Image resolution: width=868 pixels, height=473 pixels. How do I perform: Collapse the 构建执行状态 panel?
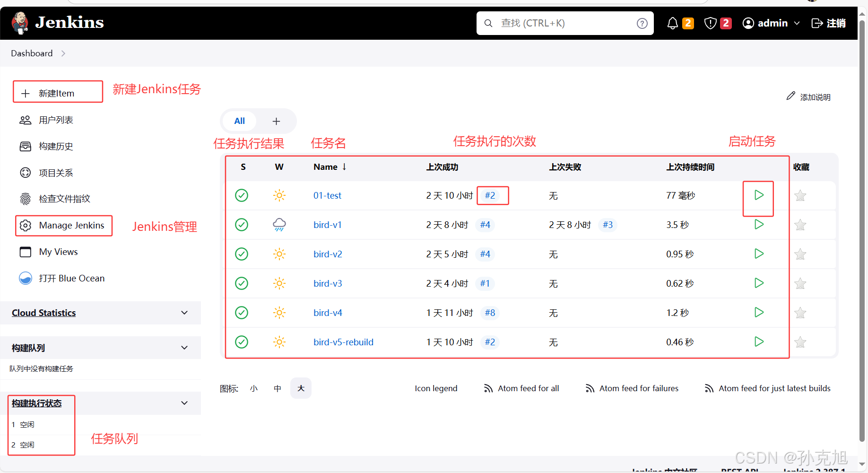[x=184, y=403]
